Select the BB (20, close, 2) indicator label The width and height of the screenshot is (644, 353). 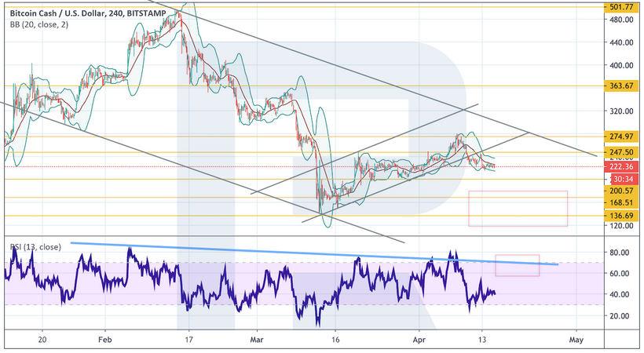pyautogui.click(x=39, y=24)
